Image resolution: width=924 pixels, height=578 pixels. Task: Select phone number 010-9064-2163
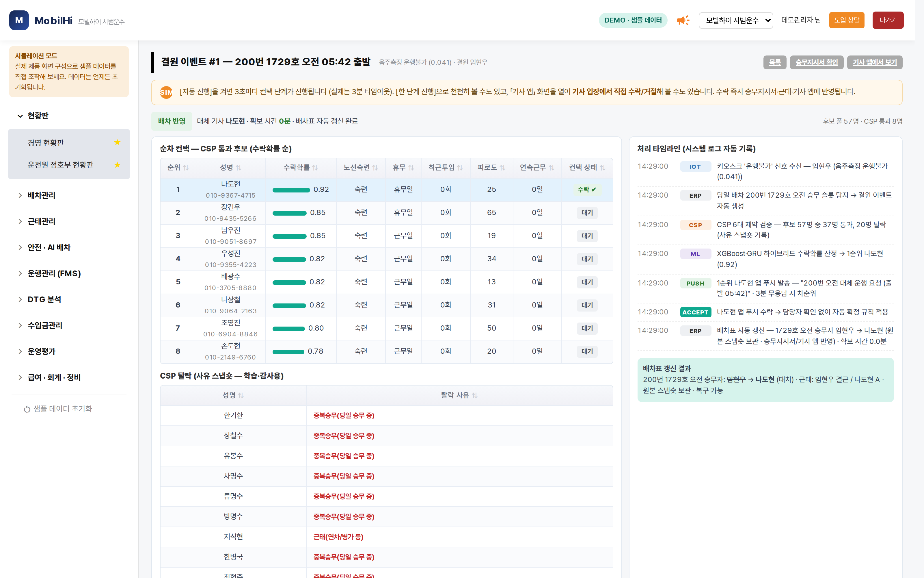[x=231, y=311]
